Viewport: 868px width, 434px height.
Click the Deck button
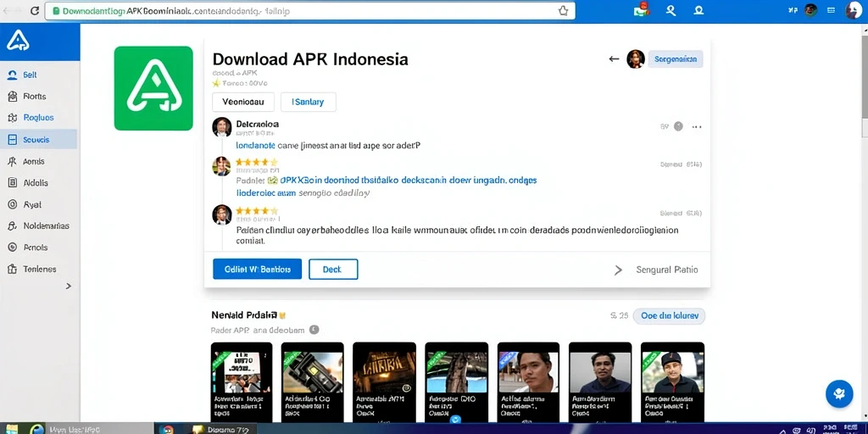333,269
